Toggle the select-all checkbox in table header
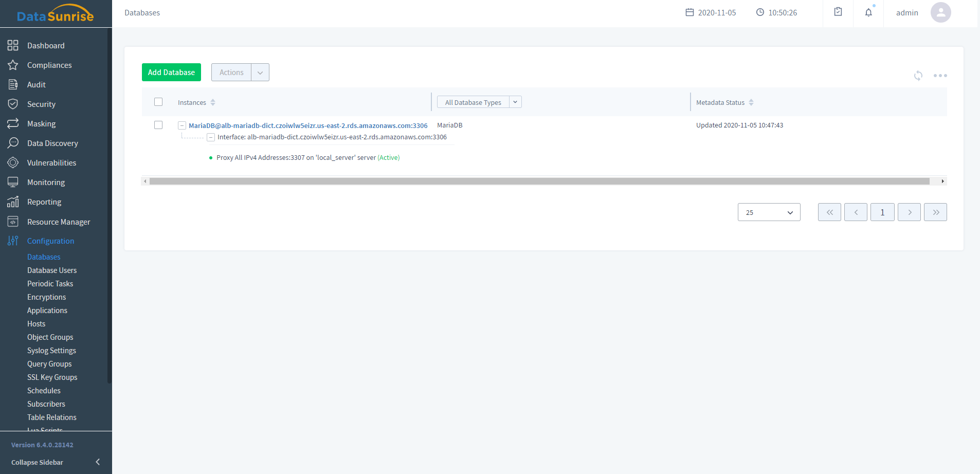Viewport: 980px width, 474px height. coord(158,102)
